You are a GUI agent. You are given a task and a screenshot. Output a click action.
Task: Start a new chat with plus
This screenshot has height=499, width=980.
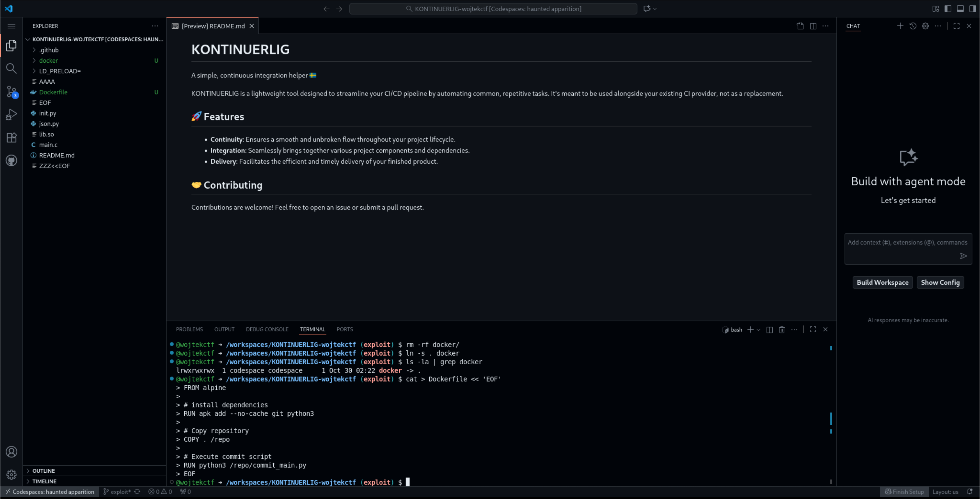(900, 26)
